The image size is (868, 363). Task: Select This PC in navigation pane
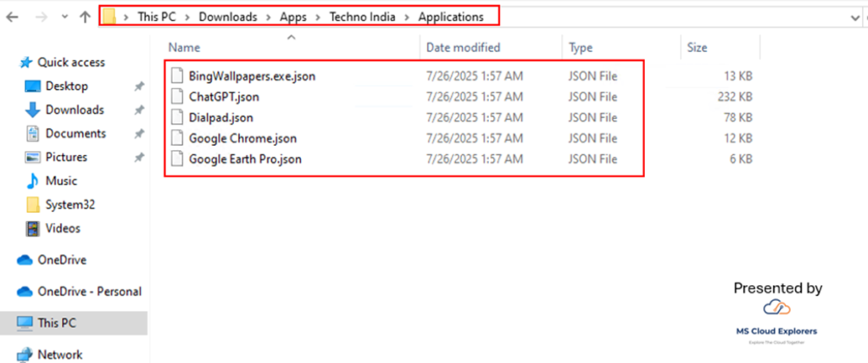tap(57, 323)
